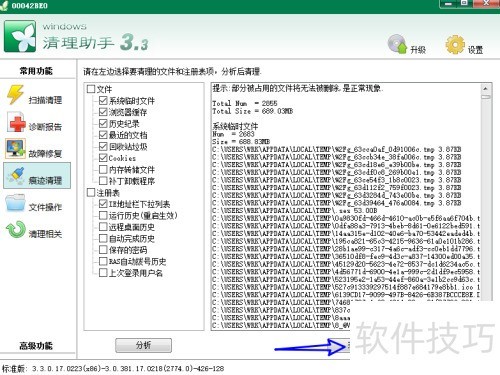Select 文件操作 label in sidebar
The width and height of the screenshot is (500, 375).
45,207
